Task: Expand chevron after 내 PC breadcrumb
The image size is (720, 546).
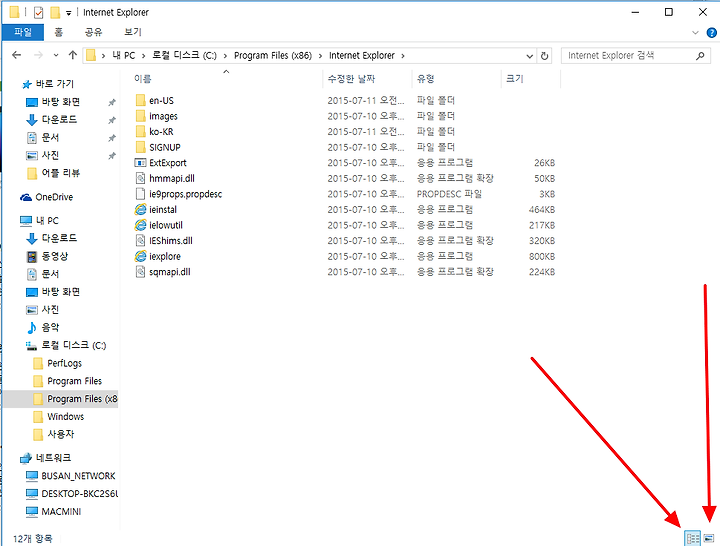Action: [143, 56]
